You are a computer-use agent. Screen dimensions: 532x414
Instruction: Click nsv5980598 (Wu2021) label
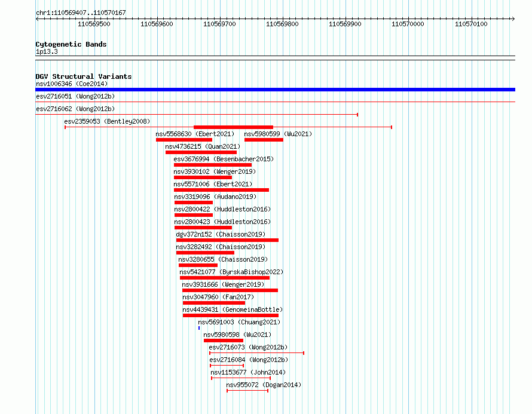pyautogui.click(x=237, y=335)
